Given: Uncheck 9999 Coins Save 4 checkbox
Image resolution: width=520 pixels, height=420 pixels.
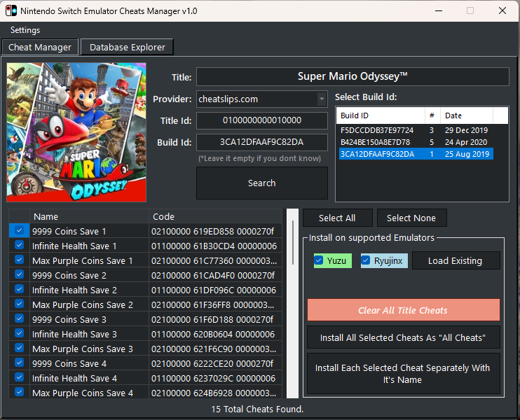Looking at the screenshot, I should 19,363.
